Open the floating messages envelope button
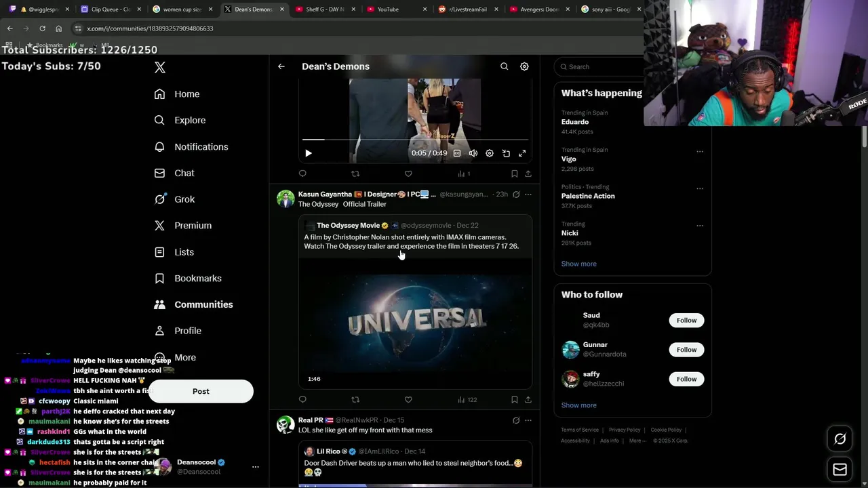Image resolution: width=868 pixels, height=488 pixels. point(840,469)
